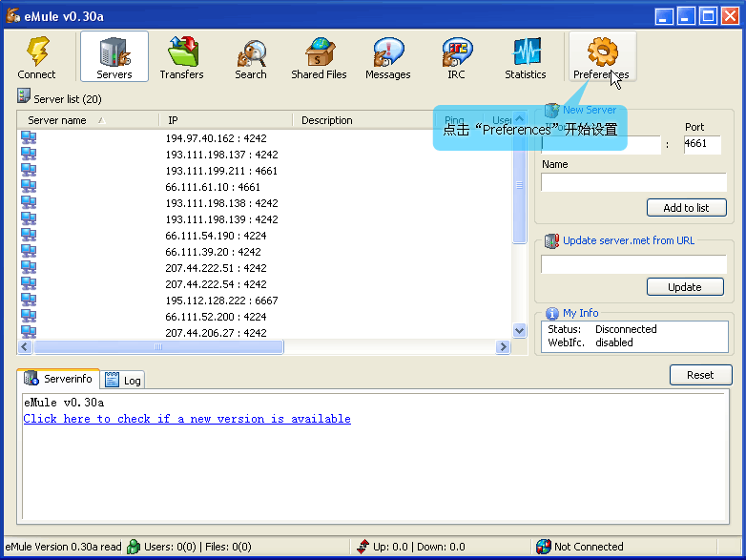This screenshot has width=746, height=560.
Task: Select the 66.111.52.200 : 4224 server
Action: [216, 317]
